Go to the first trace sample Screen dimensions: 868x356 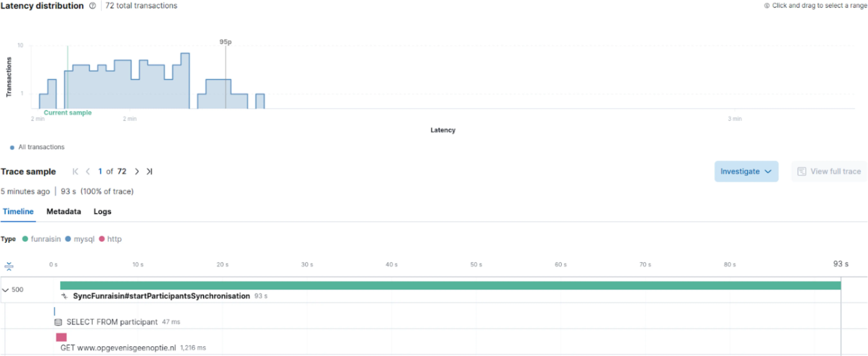[75, 172]
